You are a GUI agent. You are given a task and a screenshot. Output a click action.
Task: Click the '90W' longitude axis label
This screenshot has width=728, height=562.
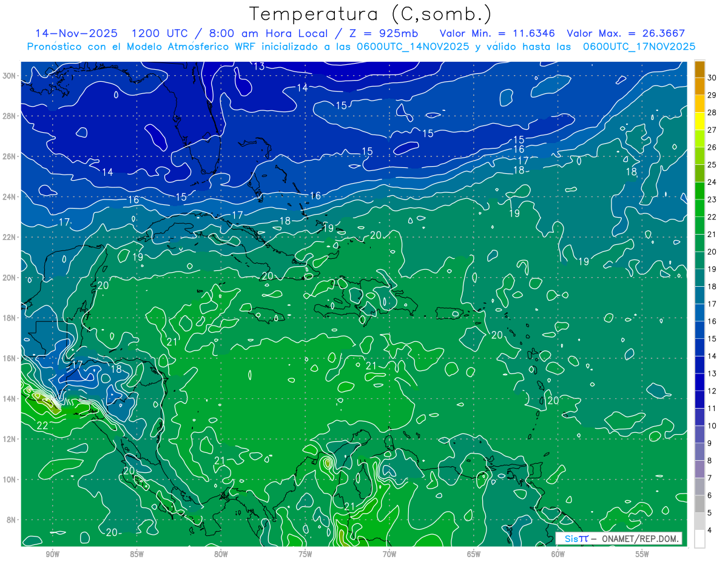52,554
